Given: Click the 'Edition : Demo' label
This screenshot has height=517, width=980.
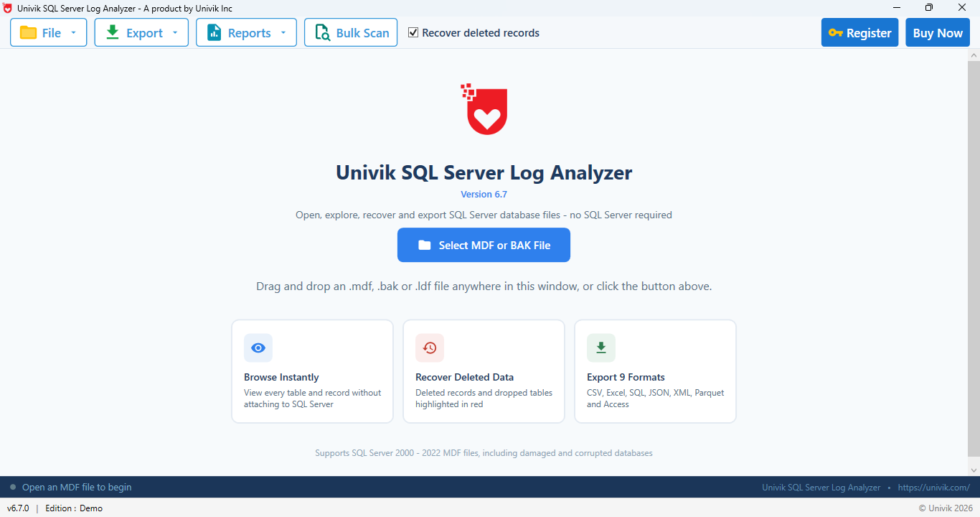Looking at the screenshot, I should 74,508.
